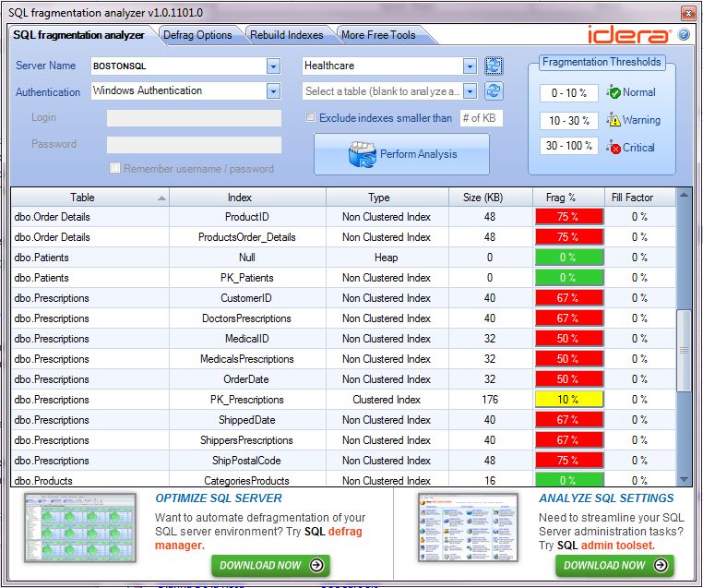Click the 0 - 10 % threshold field
The width and height of the screenshot is (703, 588).
coord(568,93)
